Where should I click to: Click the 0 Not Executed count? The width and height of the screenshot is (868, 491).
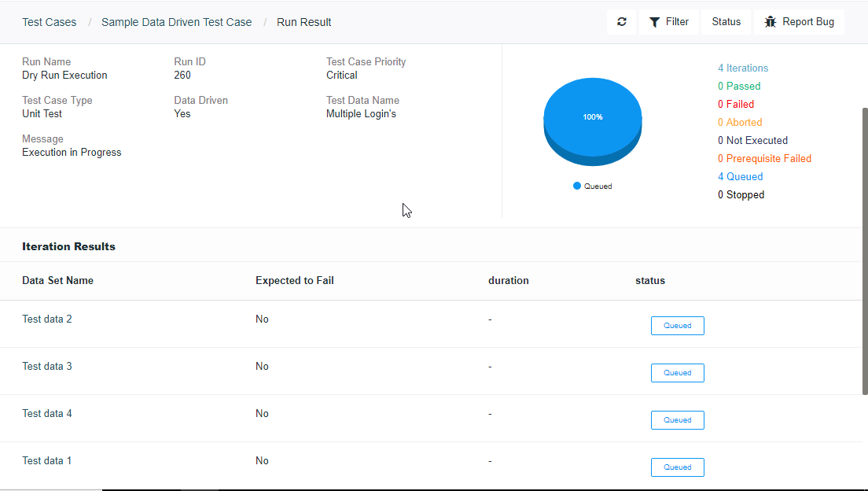[752, 140]
